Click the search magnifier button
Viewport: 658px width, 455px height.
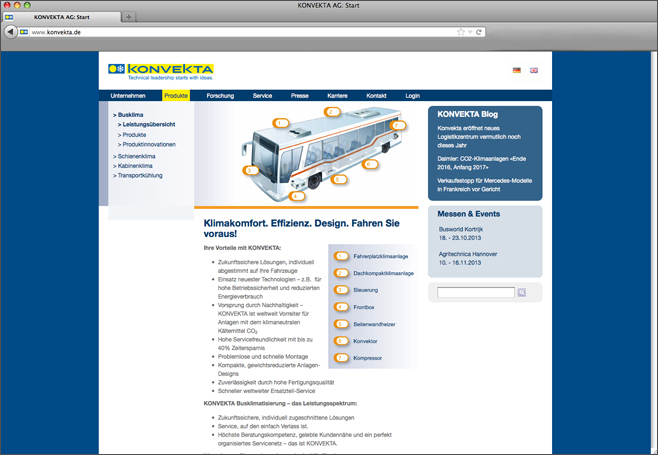click(x=522, y=293)
